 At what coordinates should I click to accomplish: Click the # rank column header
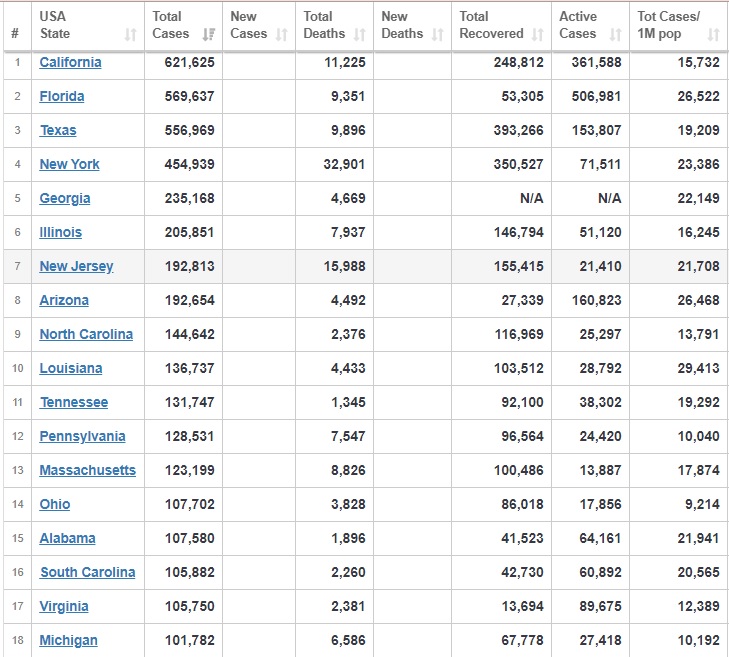coord(15,33)
